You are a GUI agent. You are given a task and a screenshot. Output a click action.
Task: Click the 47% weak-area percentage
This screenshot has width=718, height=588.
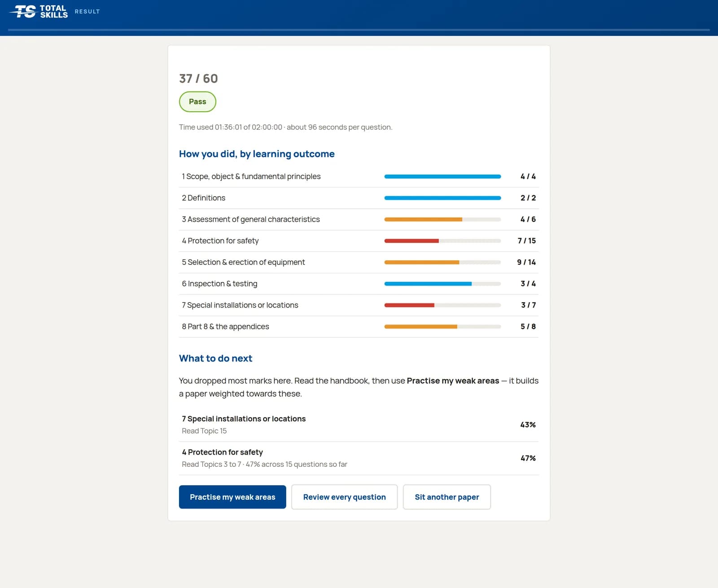(x=528, y=458)
